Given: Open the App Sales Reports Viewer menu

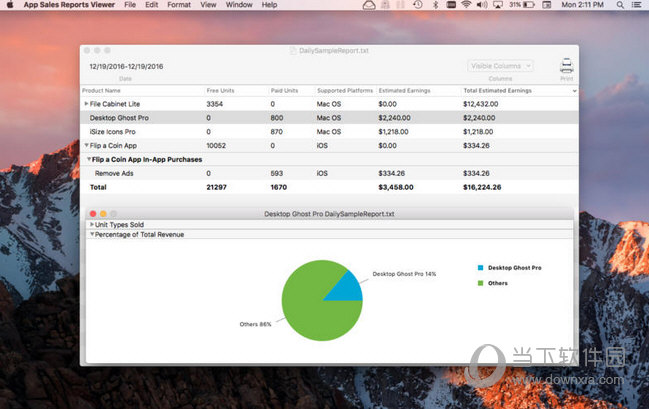Looking at the screenshot, I should [69, 5].
